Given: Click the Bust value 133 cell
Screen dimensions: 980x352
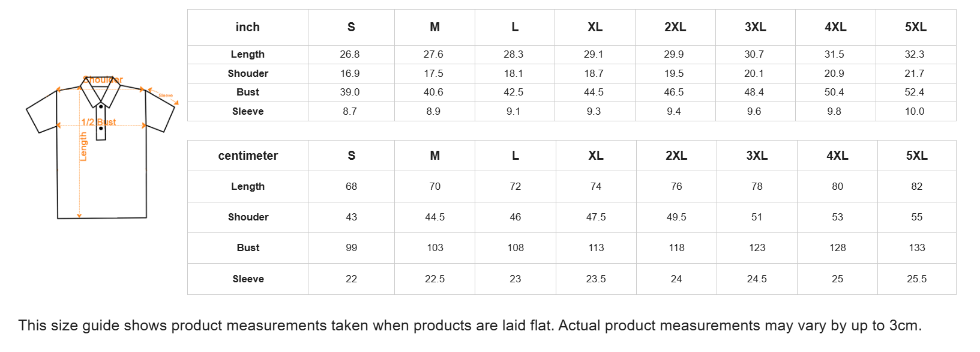Looking at the screenshot, I should tap(916, 247).
